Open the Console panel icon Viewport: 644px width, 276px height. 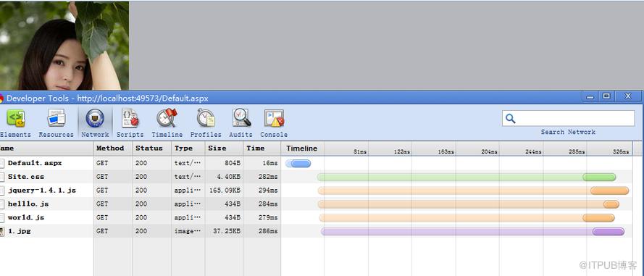(x=274, y=118)
